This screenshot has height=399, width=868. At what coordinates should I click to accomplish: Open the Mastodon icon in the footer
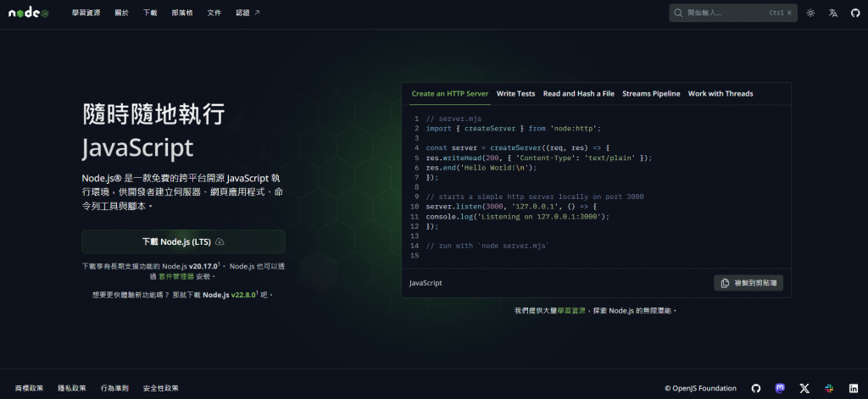(x=780, y=388)
